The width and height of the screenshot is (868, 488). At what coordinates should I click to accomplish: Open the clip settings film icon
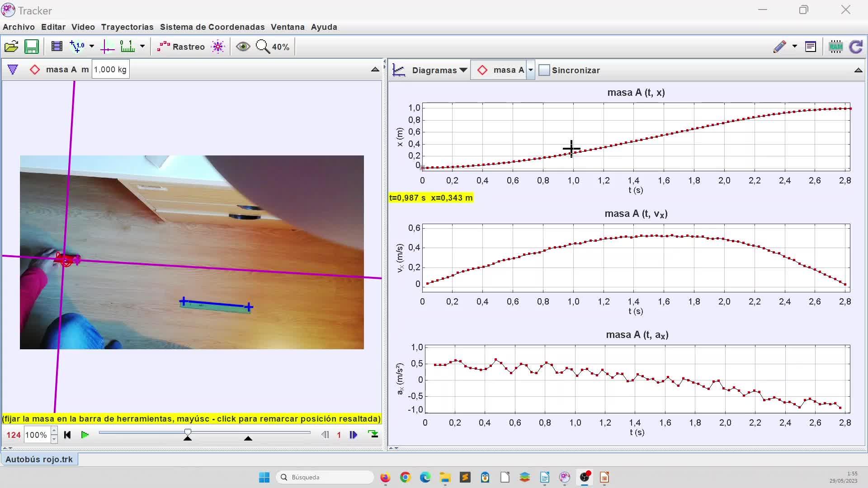tap(57, 47)
